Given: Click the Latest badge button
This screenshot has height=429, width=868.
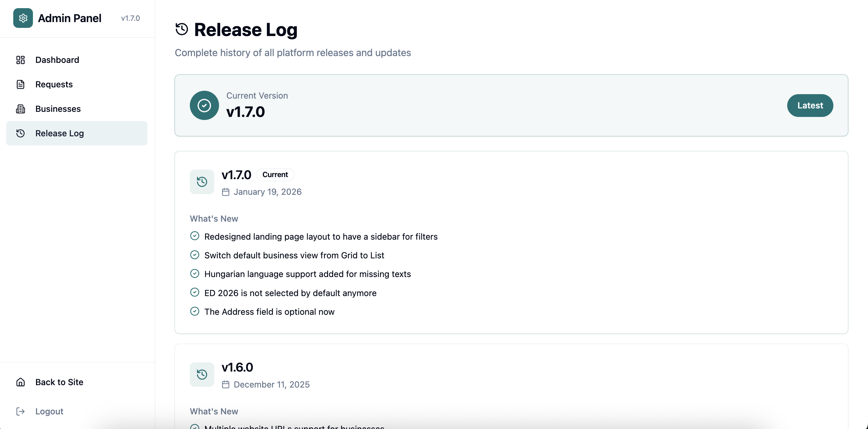Looking at the screenshot, I should 810,105.
